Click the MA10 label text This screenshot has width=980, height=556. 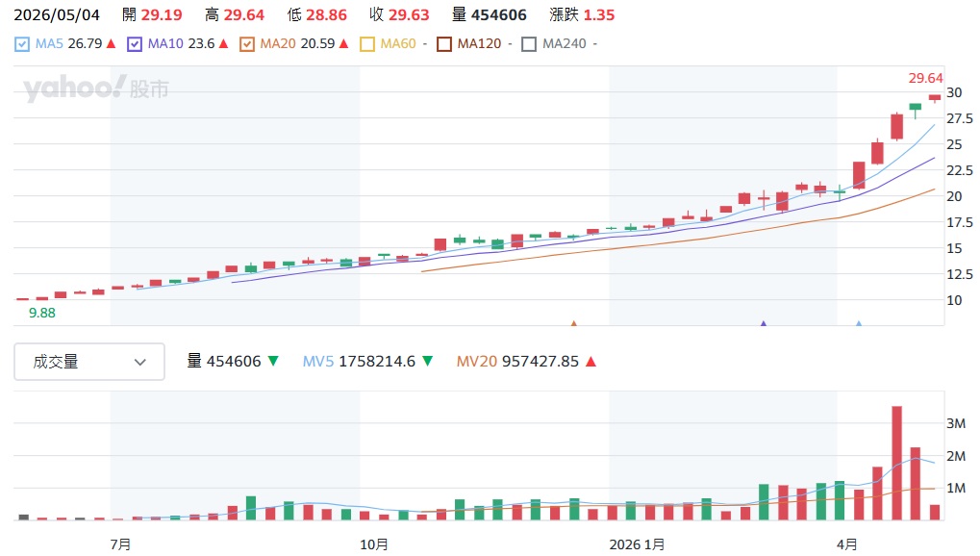pos(165,44)
